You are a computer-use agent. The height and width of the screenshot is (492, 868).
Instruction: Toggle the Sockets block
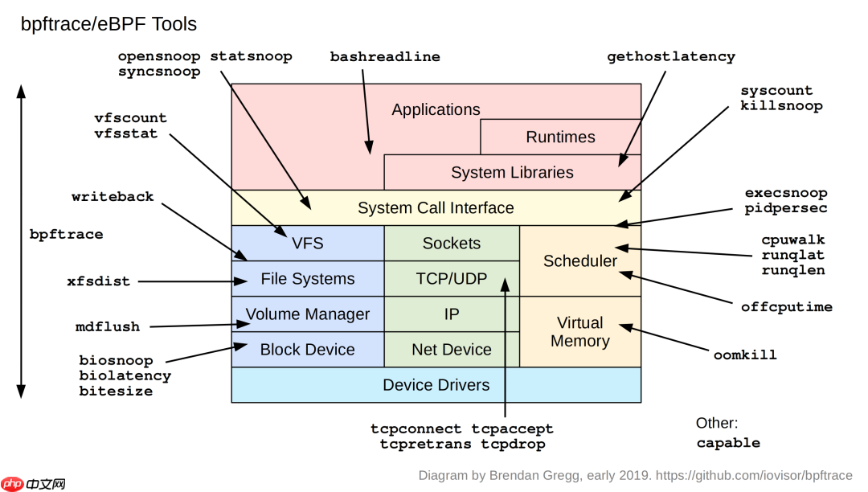pos(452,243)
